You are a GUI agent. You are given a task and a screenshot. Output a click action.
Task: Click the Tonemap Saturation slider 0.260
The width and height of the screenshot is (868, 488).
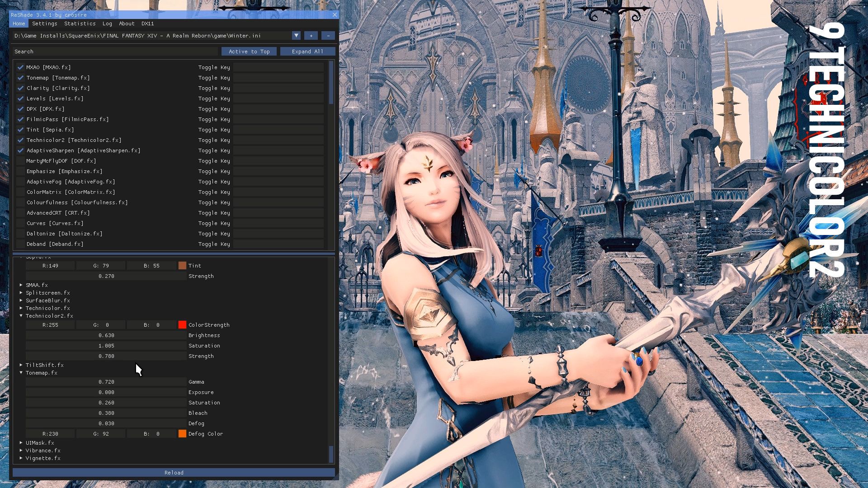point(106,403)
